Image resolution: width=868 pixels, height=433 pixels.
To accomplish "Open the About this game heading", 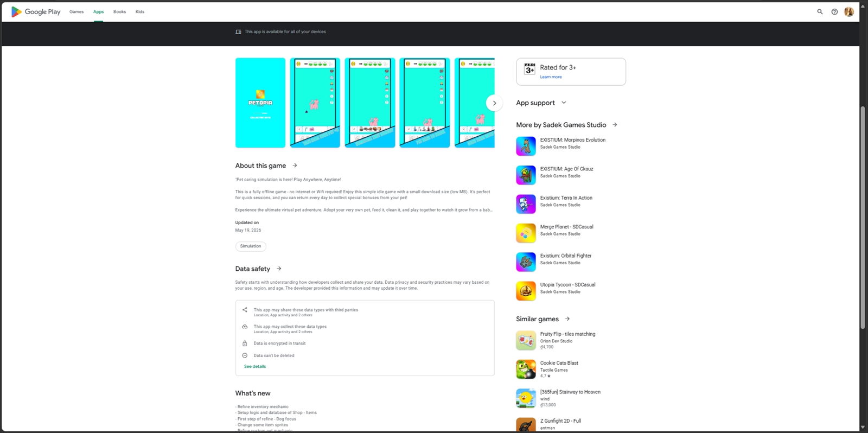I will [260, 165].
